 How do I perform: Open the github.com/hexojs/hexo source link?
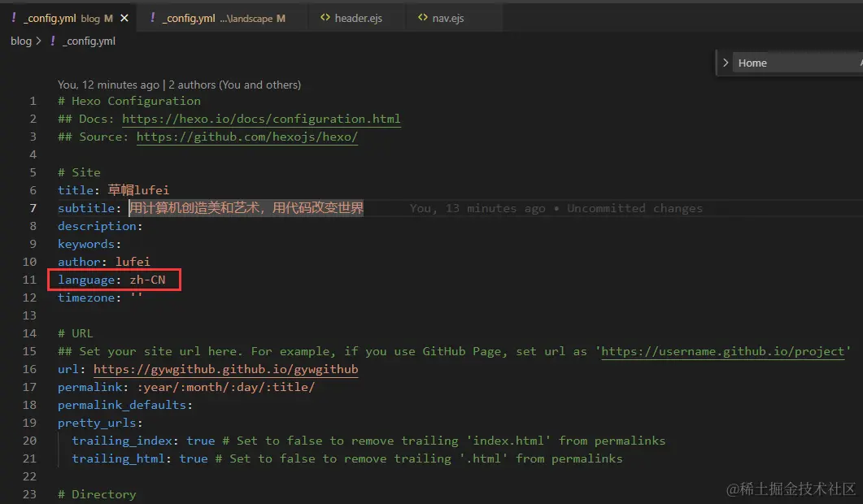point(246,137)
